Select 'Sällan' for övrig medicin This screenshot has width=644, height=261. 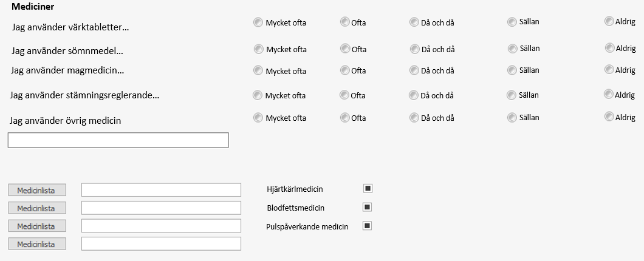512,118
